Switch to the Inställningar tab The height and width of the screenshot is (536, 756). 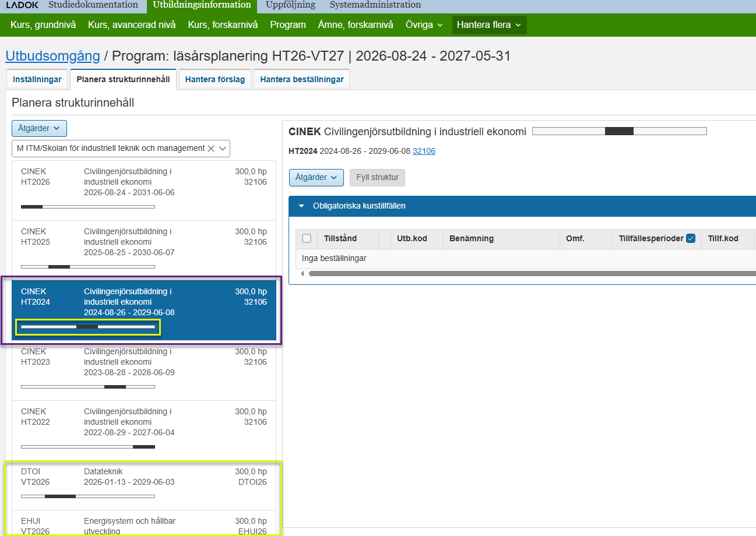[x=37, y=79]
